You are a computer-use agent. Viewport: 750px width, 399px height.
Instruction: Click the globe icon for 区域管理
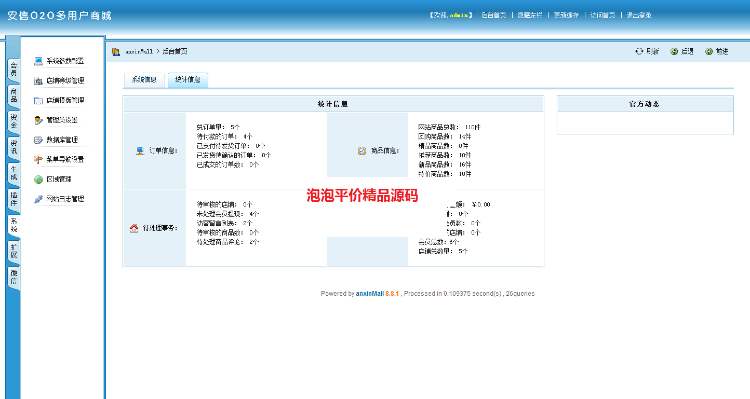[x=38, y=179]
